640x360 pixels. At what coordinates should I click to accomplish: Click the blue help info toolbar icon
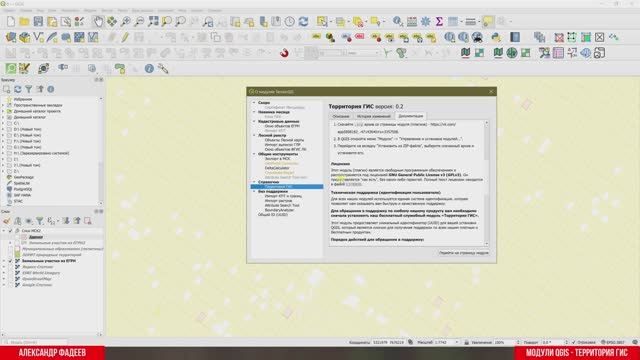[149, 69]
